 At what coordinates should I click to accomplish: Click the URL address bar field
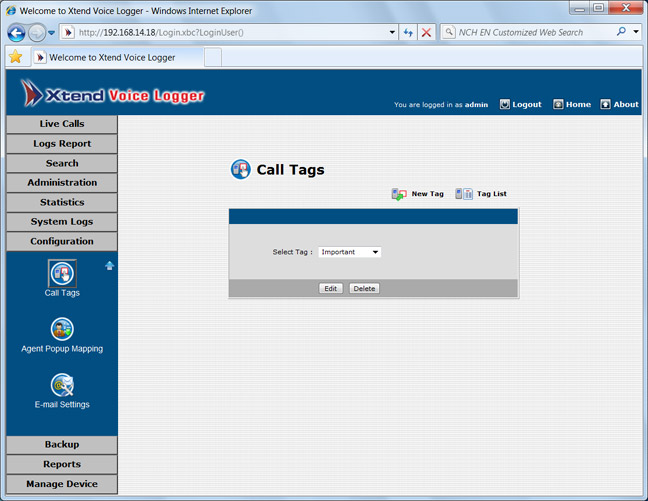tap(231, 32)
